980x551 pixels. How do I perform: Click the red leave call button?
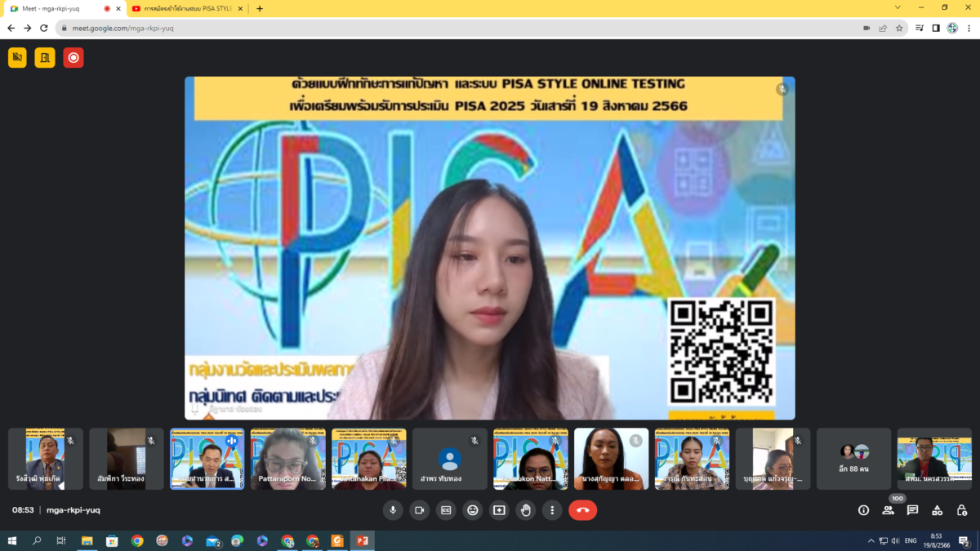click(x=583, y=510)
